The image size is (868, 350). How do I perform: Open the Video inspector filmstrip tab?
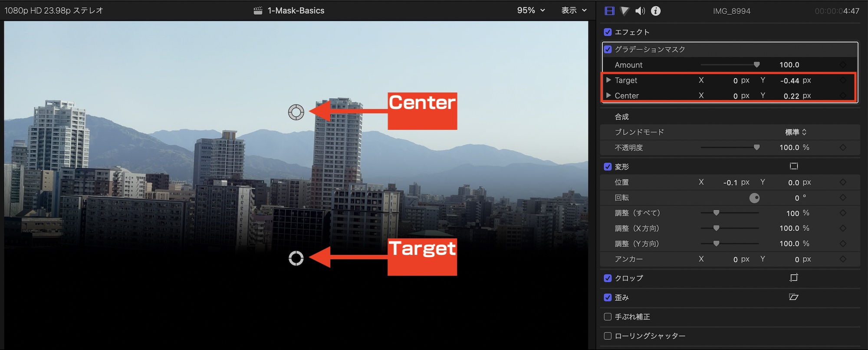(609, 11)
